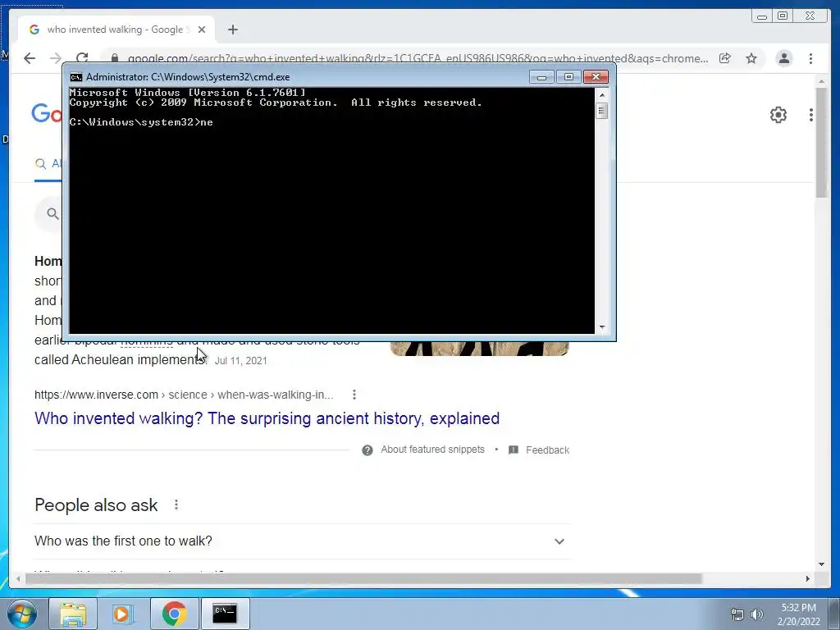The width and height of the screenshot is (840, 630).
Task: Click horizontal scrollbar right arrow
Action: point(808,578)
